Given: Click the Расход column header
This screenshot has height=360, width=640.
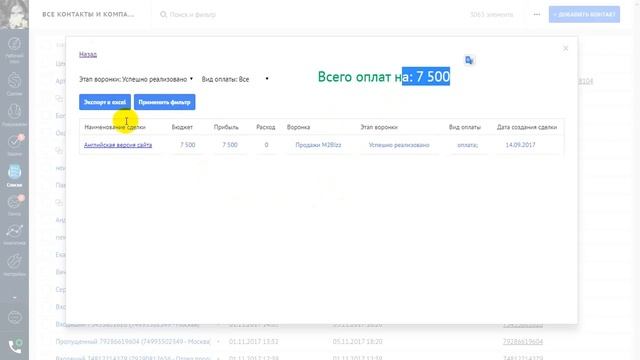Looking at the screenshot, I should [x=266, y=127].
